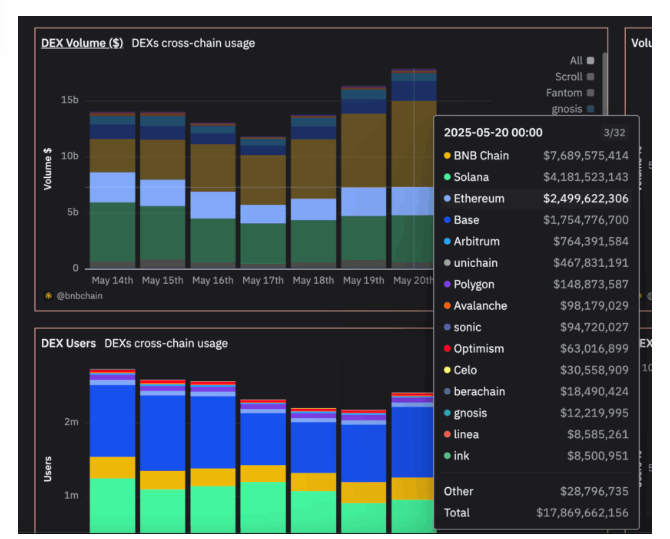Toggle the Fantom legend checkbox
Screen dimensions: 670x539
[591, 93]
